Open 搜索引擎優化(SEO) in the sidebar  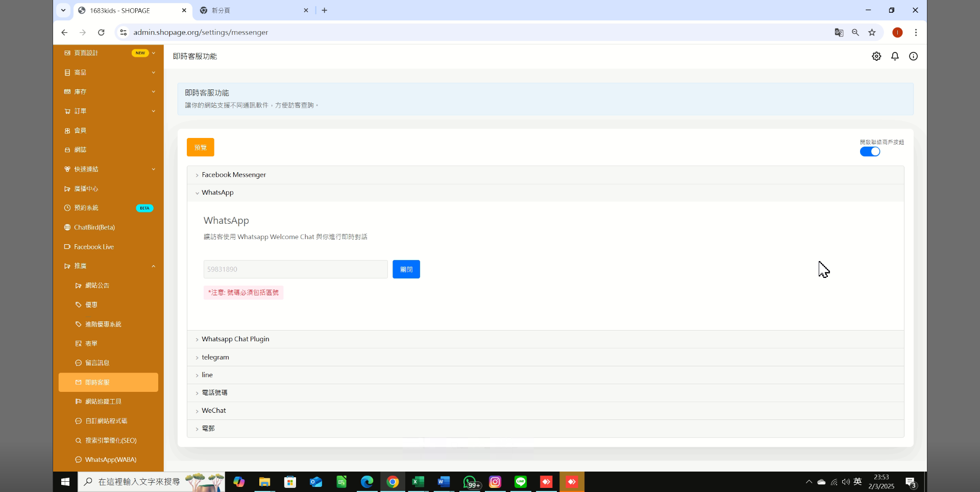[108, 440]
